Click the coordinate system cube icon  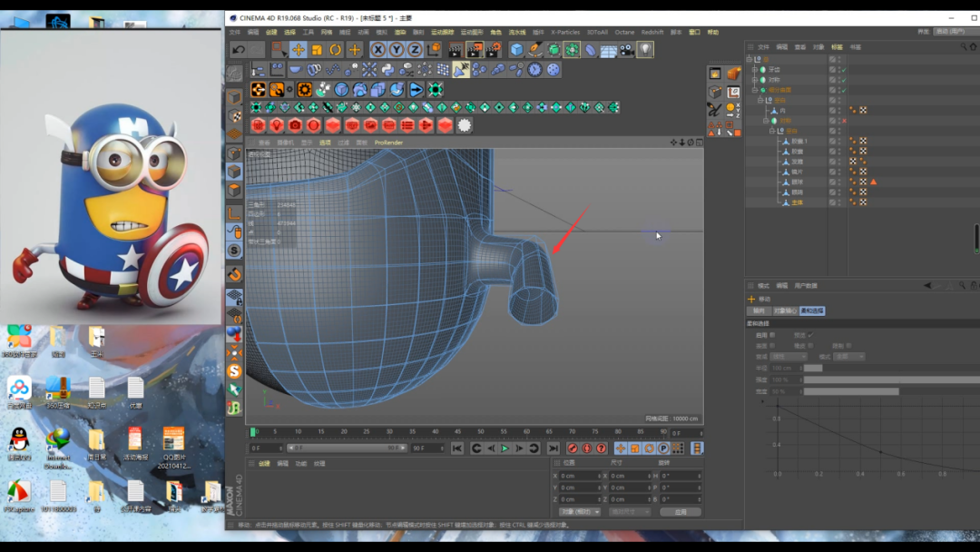(x=433, y=49)
